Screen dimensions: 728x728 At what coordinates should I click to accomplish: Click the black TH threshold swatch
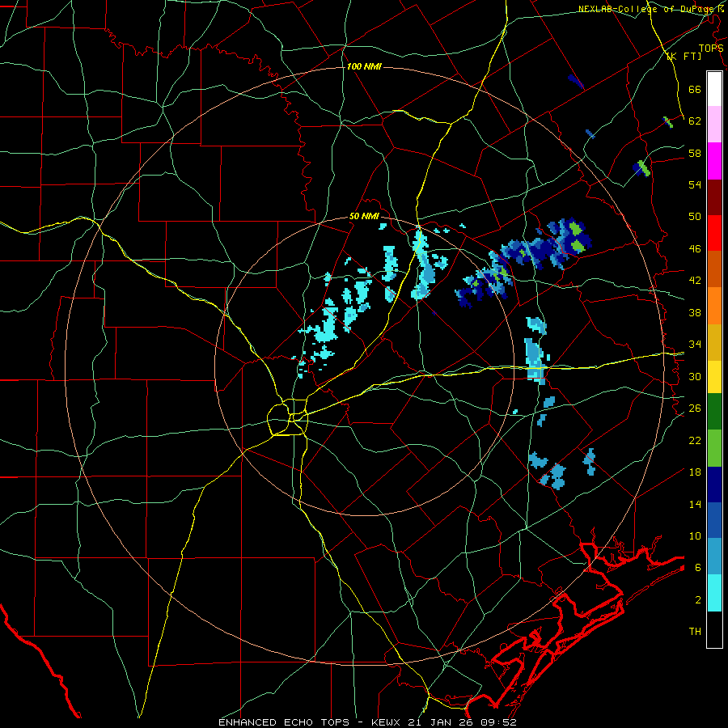tap(714, 629)
